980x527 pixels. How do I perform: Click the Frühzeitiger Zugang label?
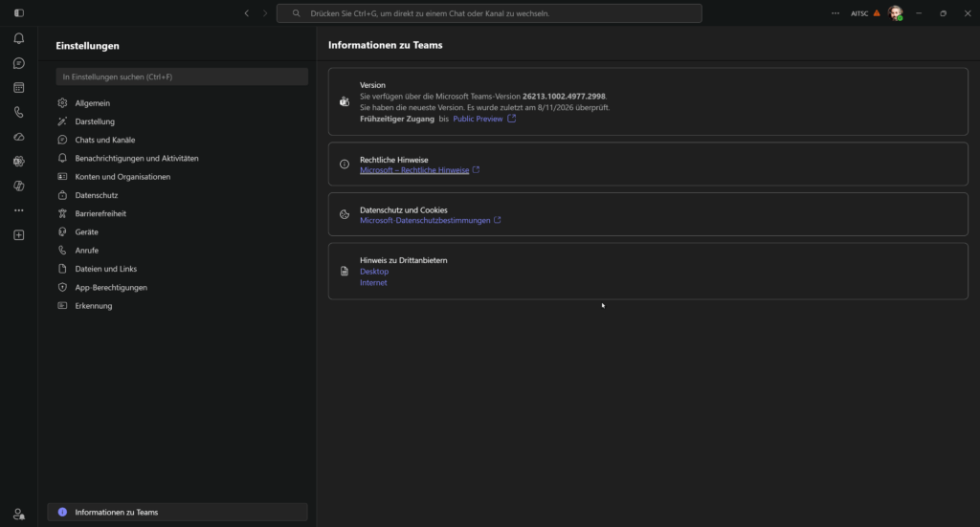397,119
